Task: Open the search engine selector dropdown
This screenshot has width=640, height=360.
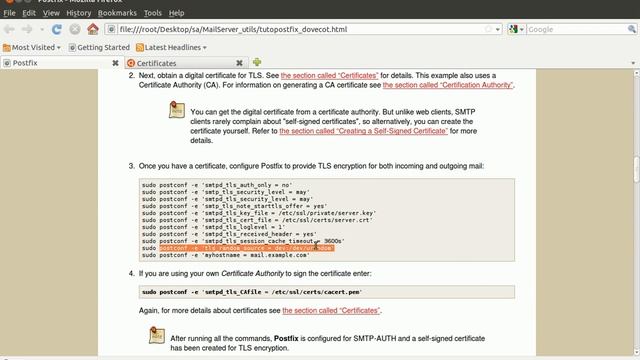Action: tap(516, 29)
